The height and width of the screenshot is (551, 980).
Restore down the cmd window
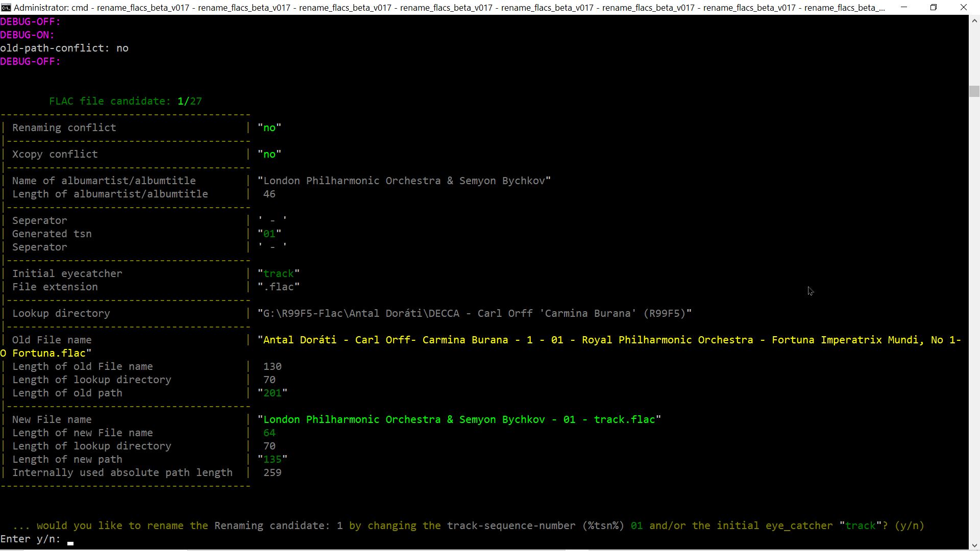(934, 8)
